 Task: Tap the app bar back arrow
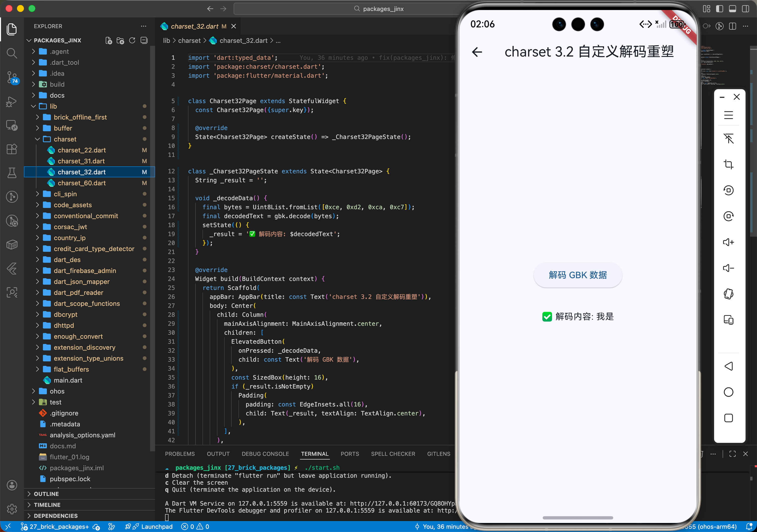(x=477, y=52)
